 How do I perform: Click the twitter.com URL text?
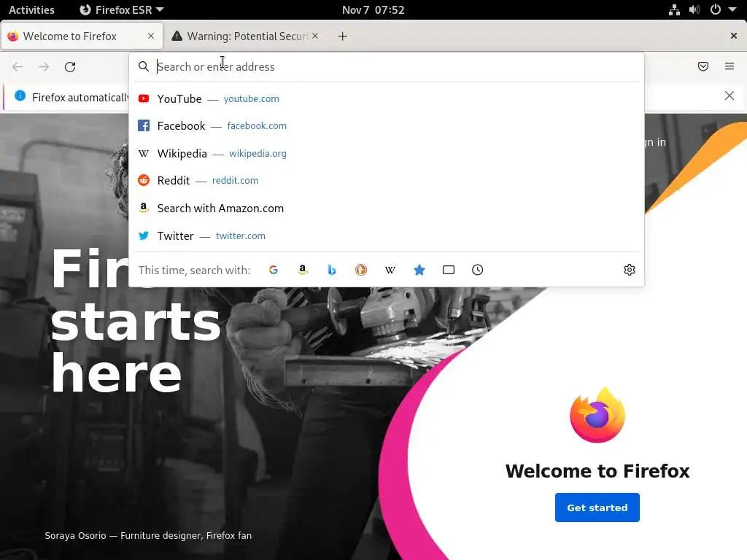click(241, 236)
